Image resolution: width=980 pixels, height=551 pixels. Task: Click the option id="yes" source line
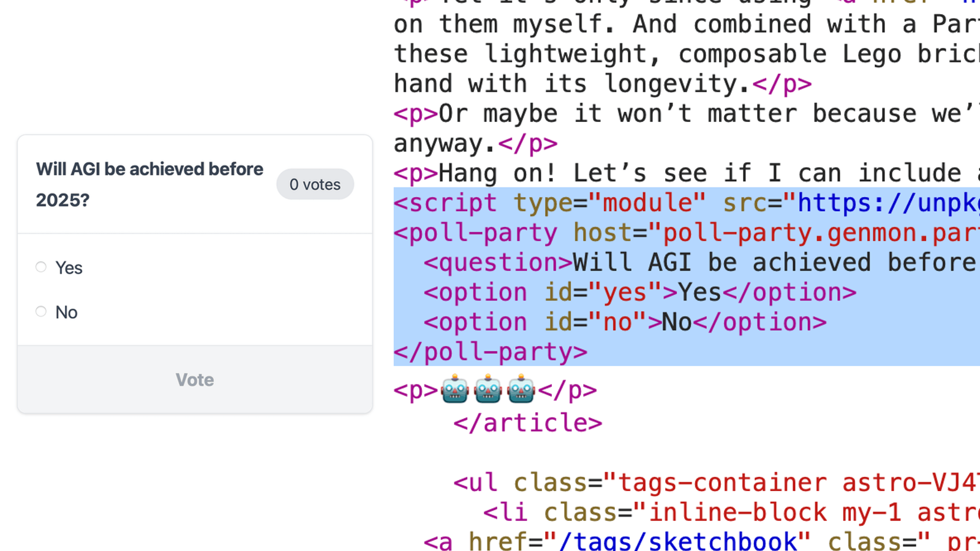point(640,293)
